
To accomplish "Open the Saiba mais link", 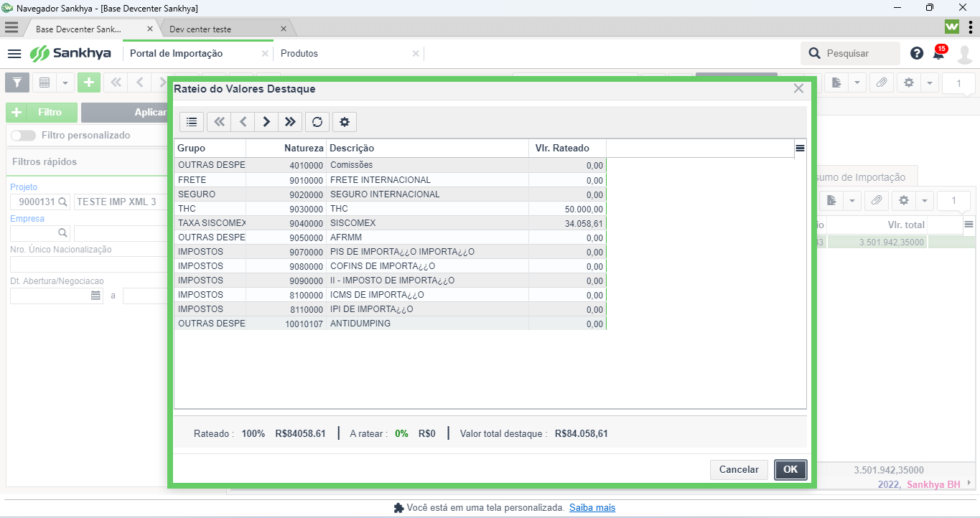I will (x=592, y=508).
